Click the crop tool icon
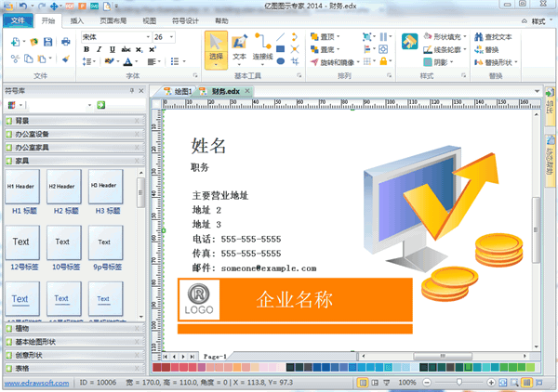This screenshot has width=558, height=392. coord(295,61)
